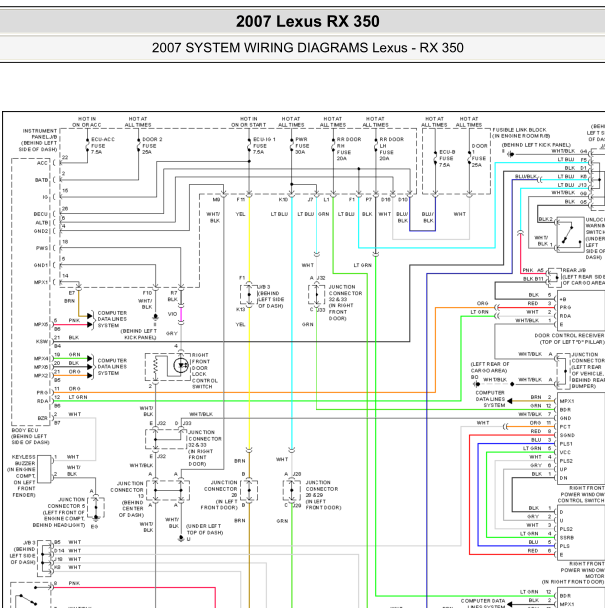This screenshot has width=605, height=608.
Task: Click the "BZR" pin label
Action: pos(43,418)
